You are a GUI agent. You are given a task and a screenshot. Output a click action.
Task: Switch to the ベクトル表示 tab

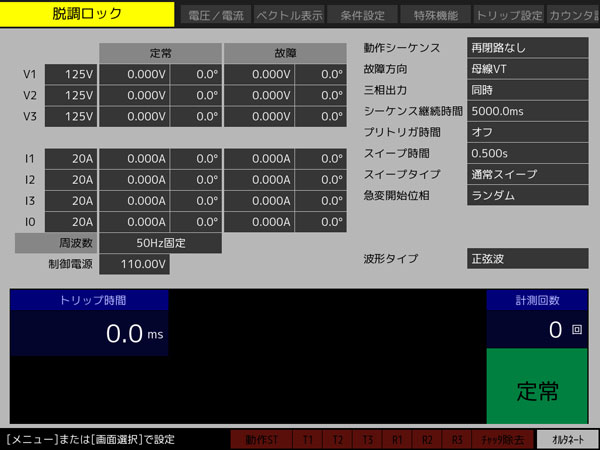287,15
